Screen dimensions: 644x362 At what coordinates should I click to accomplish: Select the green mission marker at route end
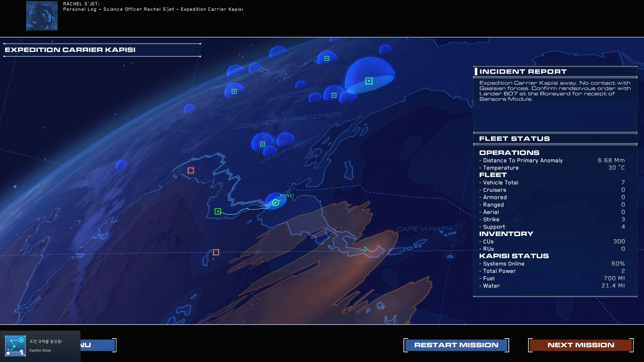pos(218,212)
